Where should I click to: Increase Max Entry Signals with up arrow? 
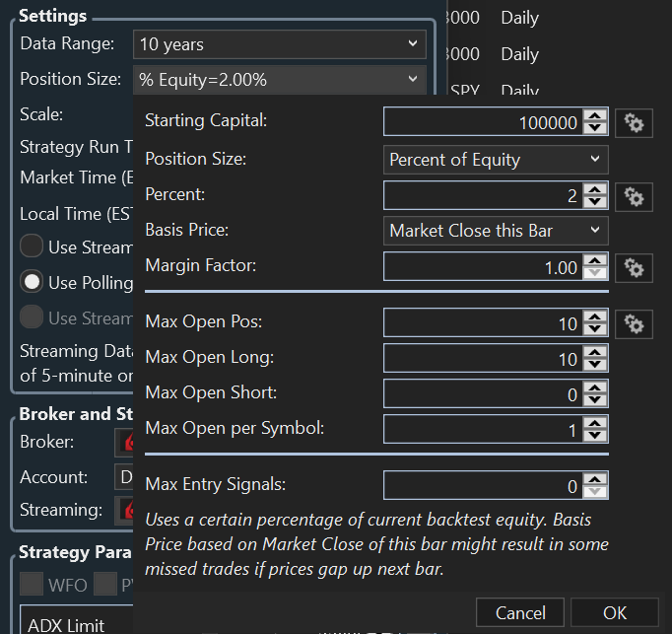coord(594,479)
